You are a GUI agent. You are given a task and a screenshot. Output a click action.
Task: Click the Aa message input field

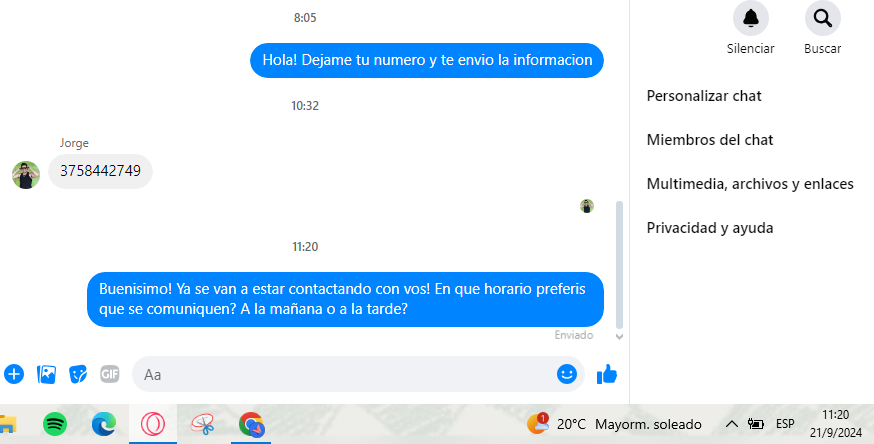(x=343, y=374)
